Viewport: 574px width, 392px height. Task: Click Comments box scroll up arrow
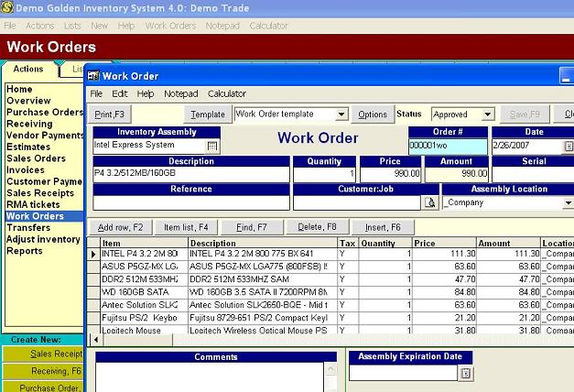click(x=330, y=368)
